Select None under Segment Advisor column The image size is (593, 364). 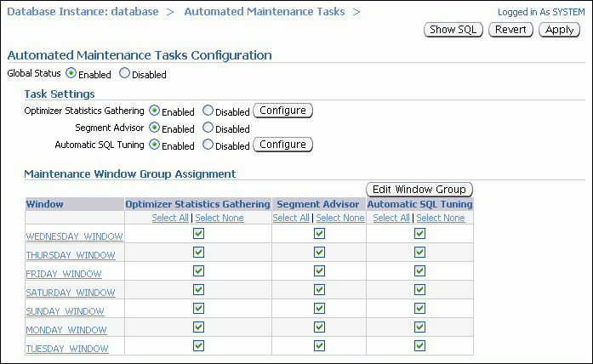[340, 218]
